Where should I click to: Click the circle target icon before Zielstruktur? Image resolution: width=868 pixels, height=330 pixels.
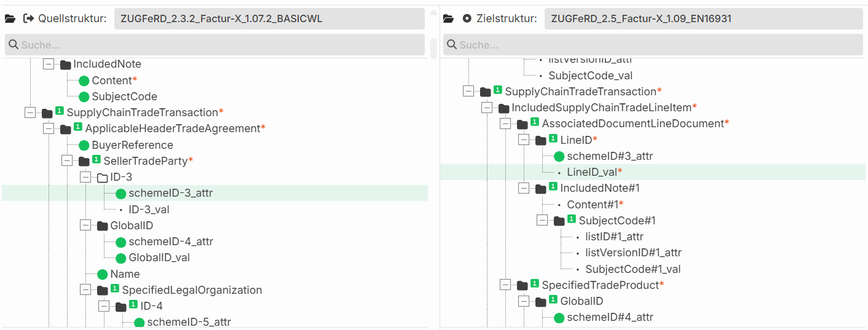point(467,18)
